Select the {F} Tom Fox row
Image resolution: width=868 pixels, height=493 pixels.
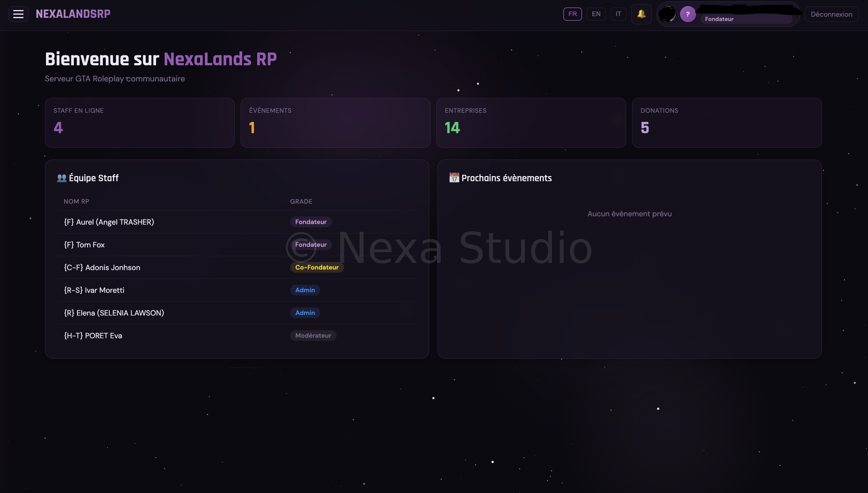click(237, 245)
